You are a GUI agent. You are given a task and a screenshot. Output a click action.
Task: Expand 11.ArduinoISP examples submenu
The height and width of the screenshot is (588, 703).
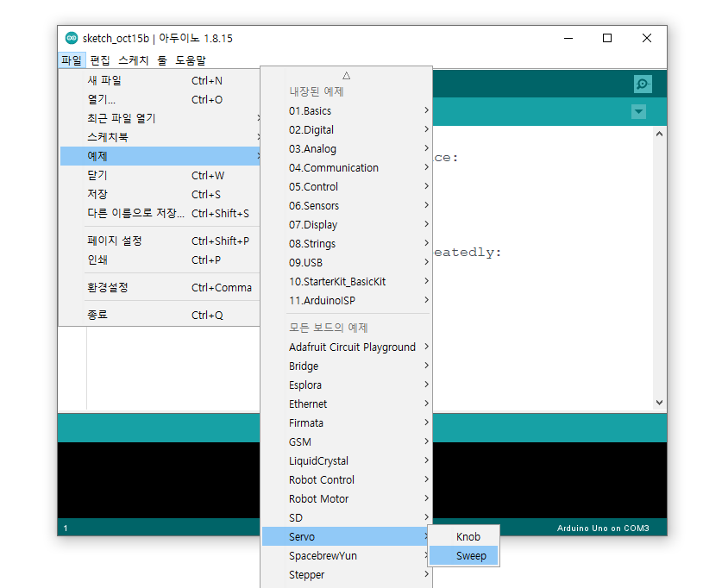coord(347,300)
